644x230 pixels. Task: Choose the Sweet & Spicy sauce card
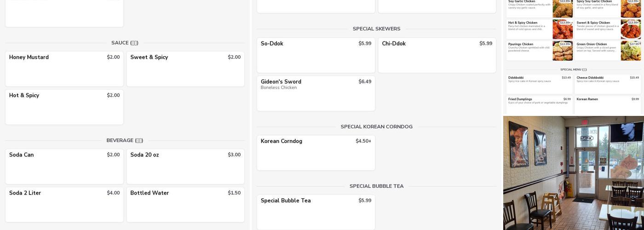click(185, 69)
